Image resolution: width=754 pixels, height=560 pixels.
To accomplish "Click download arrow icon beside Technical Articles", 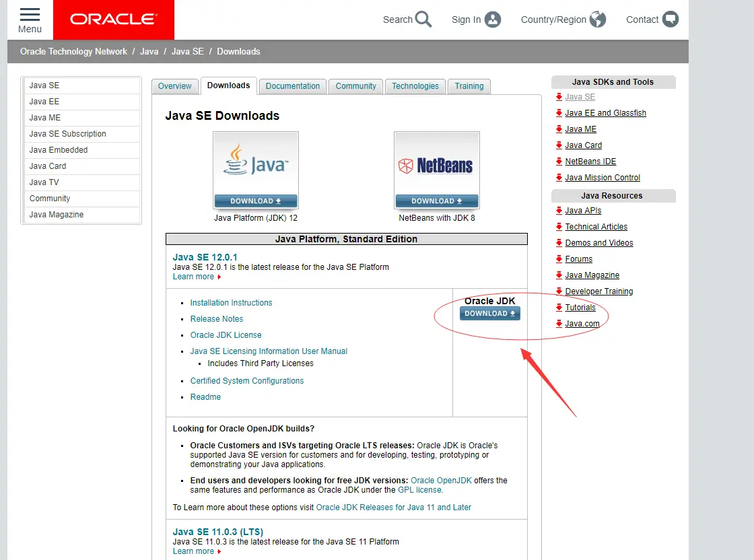I will tap(559, 226).
